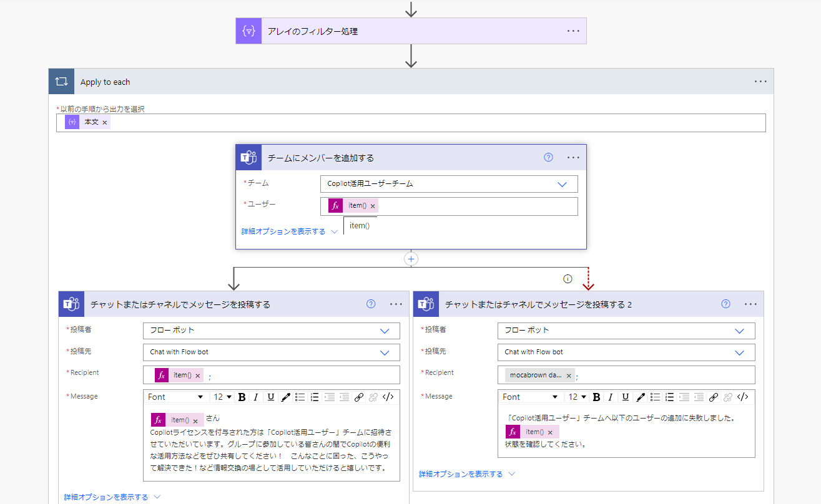Open the Apply to each ellipsis menu
This screenshot has width=821, height=504.
[x=760, y=82]
